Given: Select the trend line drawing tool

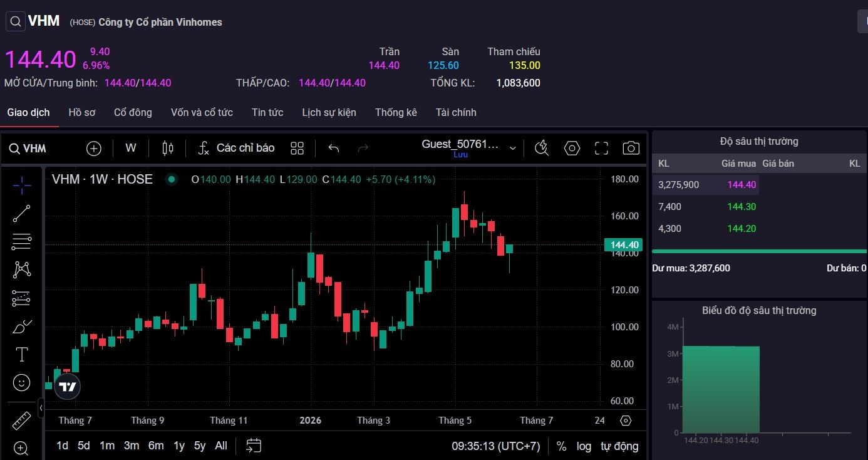Looking at the screenshot, I should click(21, 213).
